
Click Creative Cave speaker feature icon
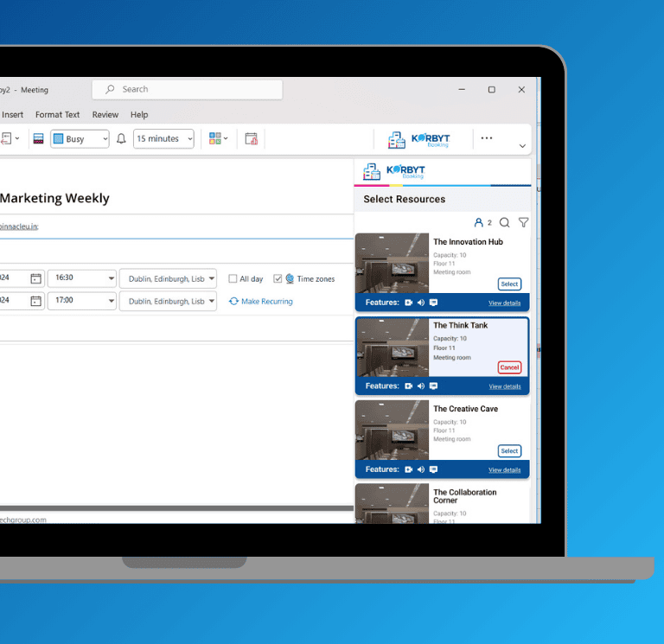(x=421, y=469)
